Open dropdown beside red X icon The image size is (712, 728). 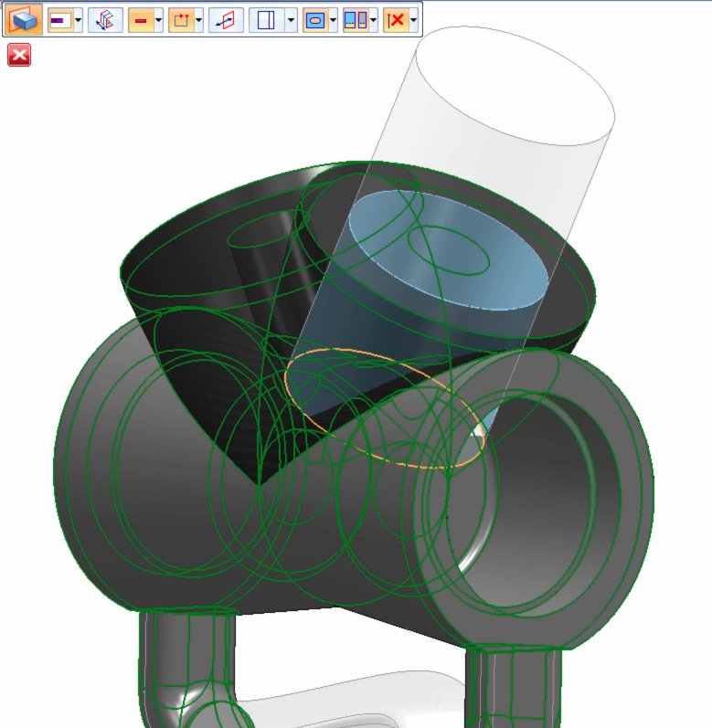413,20
